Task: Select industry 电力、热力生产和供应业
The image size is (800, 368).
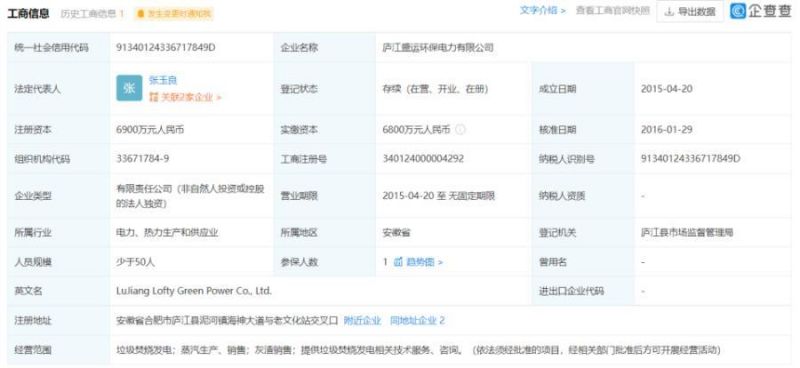Action: (167, 233)
